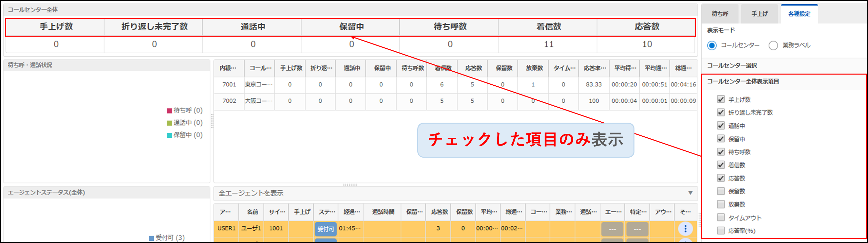This screenshot has height=243, width=868.
Task: Click the 待ち呼 pink legend swatch
Action: [169, 111]
